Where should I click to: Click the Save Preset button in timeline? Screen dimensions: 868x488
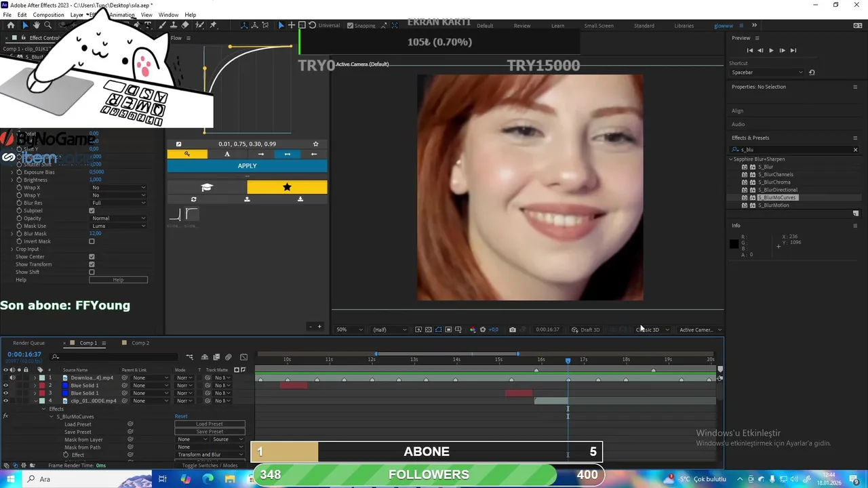(x=210, y=432)
